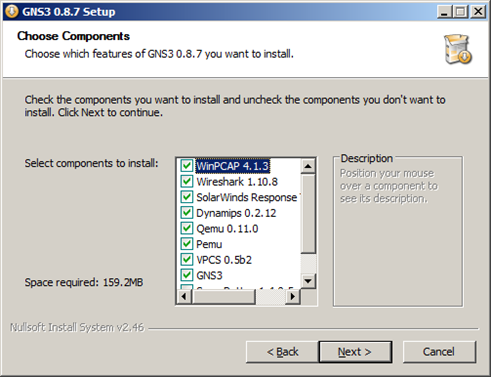This screenshot has width=491, height=377.
Task: Uncheck the Wireshark 1.10.8 checkbox
Action: (x=187, y=181)
